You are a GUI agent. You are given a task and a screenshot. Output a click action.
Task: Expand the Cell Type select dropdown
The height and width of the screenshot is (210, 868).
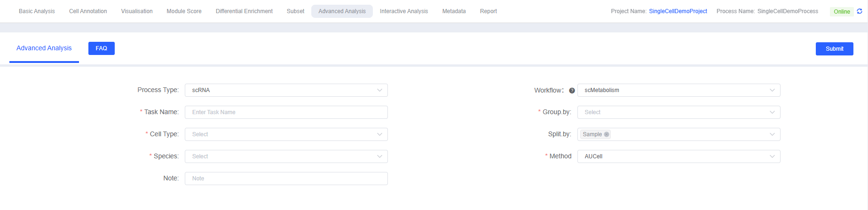(x=286, y=134)
